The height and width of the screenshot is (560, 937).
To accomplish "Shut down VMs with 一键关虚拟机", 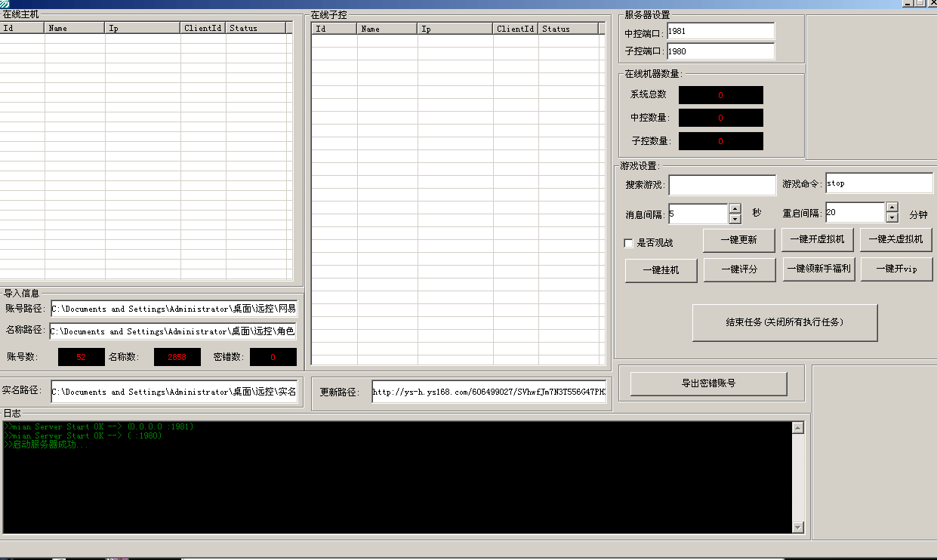I will (895, 240).
